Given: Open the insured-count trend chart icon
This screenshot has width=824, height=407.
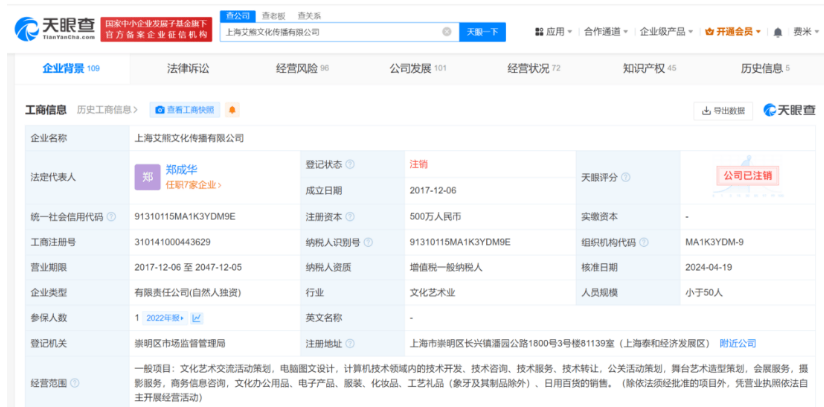Looking at the screenshot, I should 197,318.
